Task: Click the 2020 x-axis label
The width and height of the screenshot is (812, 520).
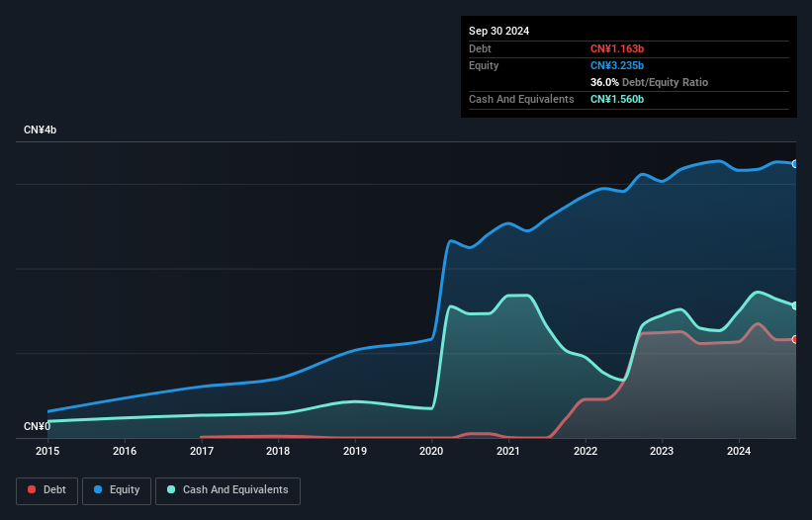Action: [x=431, y=451]
